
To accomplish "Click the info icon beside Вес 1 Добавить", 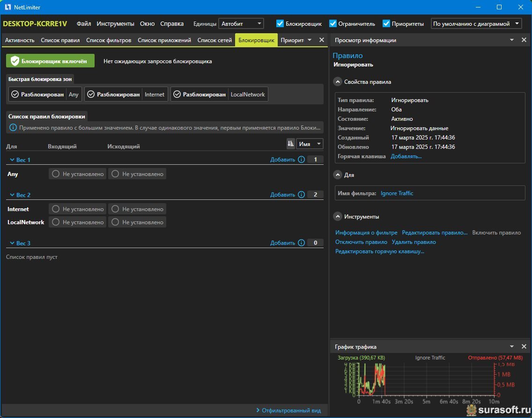I will (x=301, y=160).
